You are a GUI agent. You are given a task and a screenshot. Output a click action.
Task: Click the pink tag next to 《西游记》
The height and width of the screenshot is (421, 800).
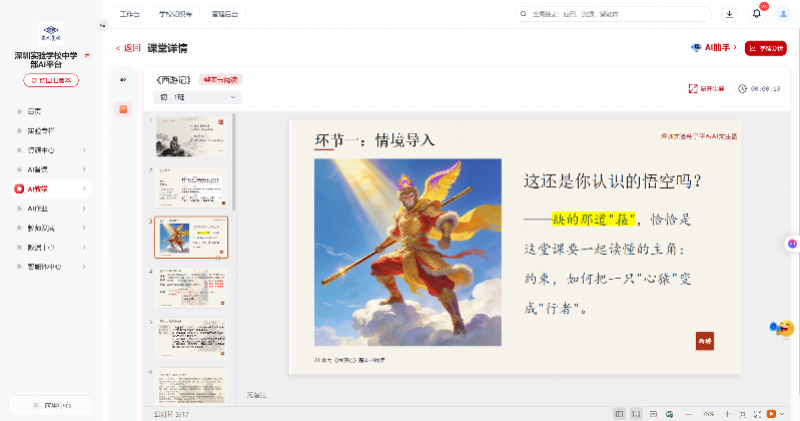click(220, 80)
